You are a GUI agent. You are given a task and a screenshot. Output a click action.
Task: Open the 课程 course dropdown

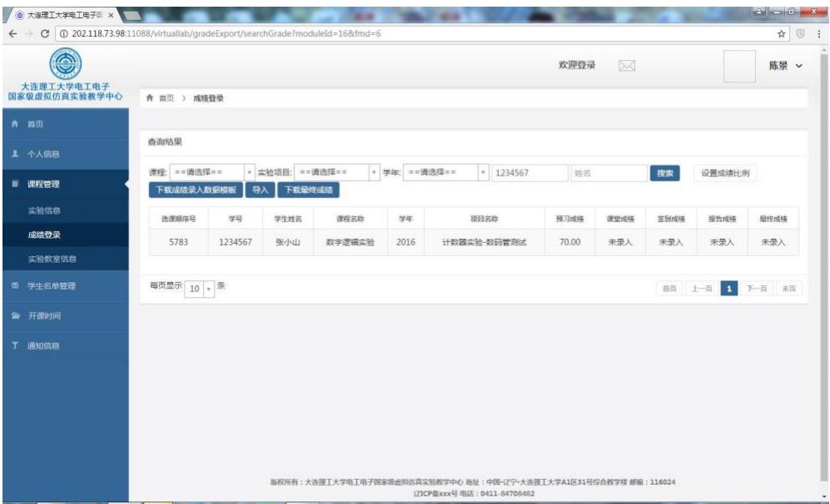[x=212, y=173]
